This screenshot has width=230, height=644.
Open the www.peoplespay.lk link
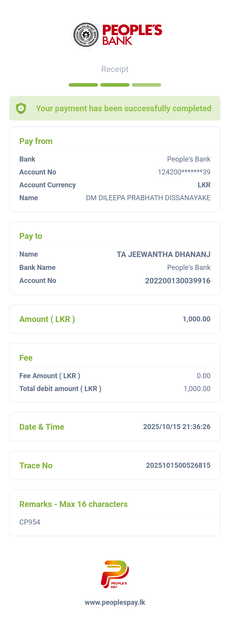115,602
